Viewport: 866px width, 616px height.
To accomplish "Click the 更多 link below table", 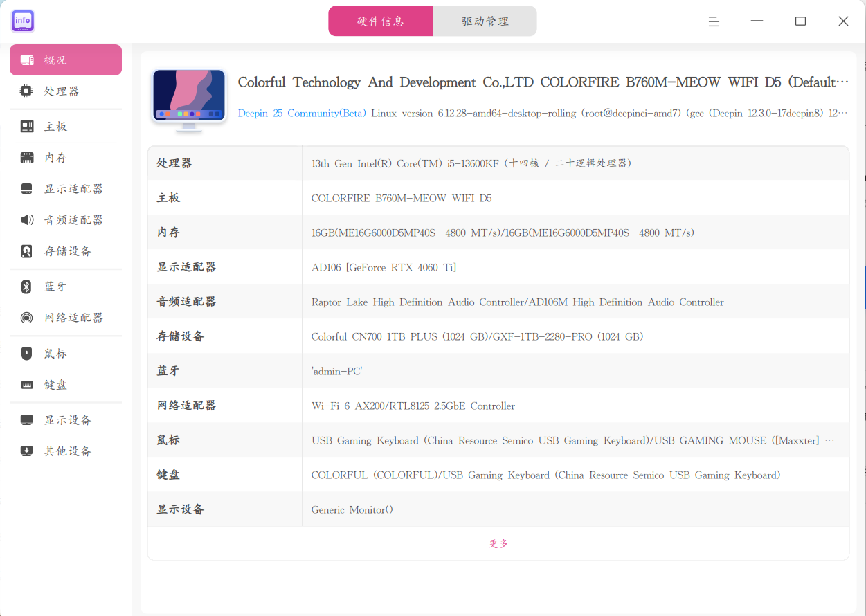I will click(x=498, y=544).
